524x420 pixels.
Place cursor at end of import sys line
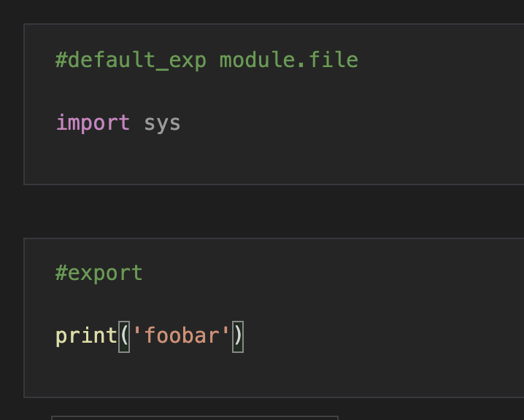click(181, 124)
